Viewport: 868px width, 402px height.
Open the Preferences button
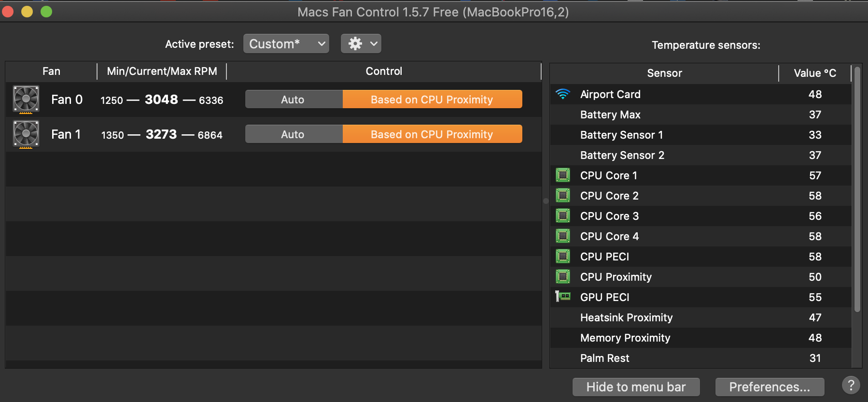(x=770, y=387)
